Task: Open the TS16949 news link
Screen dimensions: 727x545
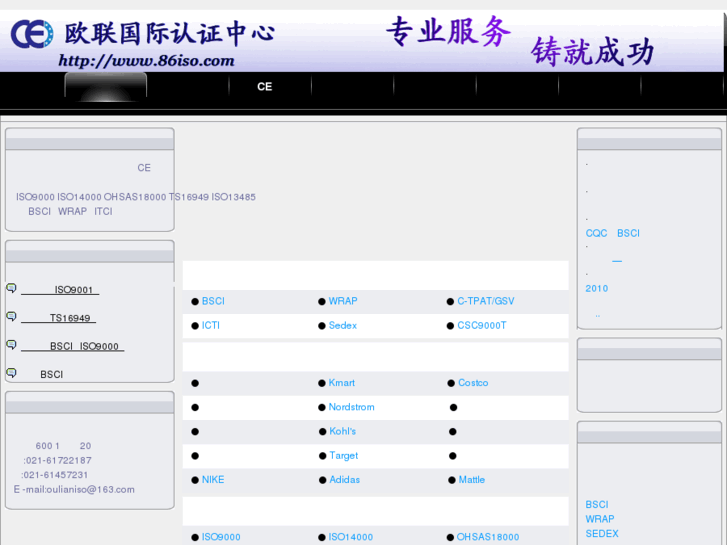Action: pyautogui.click(x=58, y=318)
